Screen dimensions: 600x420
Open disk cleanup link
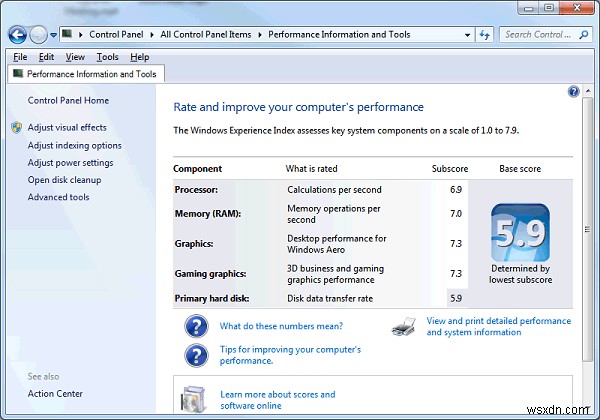(x=64, y=180)
